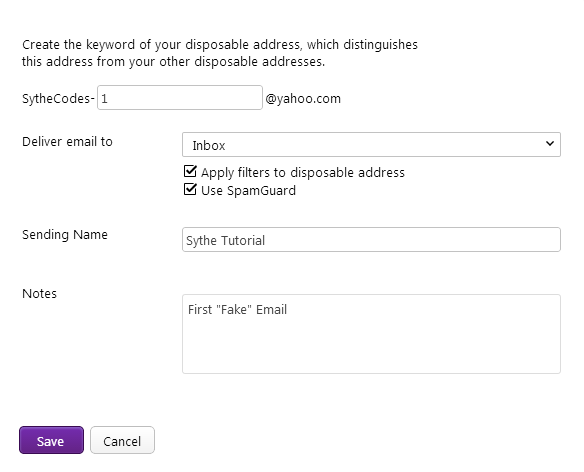The image size is (584, 472).
Task: Click the Notes label
Action: pos(39,294)
